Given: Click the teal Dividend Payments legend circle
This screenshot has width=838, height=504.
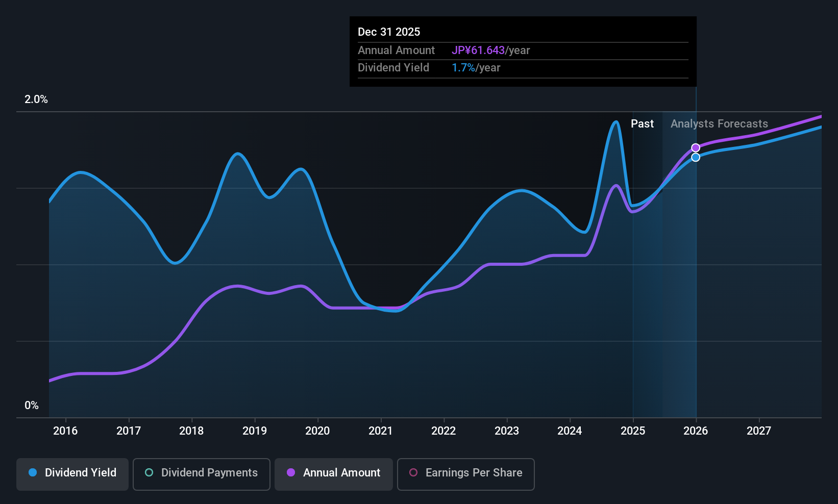Looking at the screenshot, I should point(149,472).
